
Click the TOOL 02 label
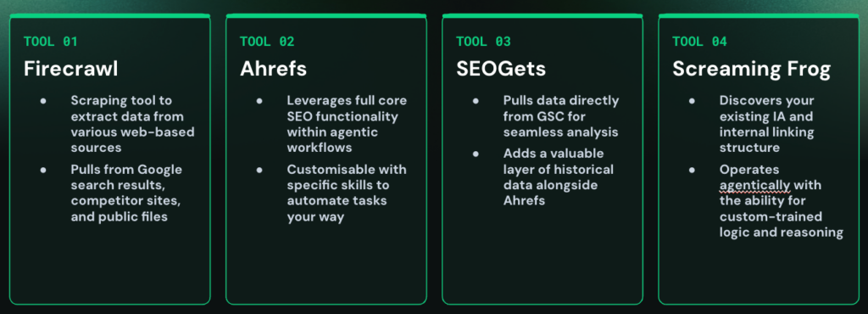pos(267,42)
